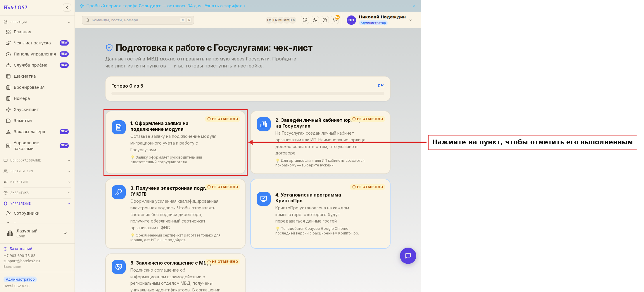Mark item 2 Заведён личный кабинет as done

[320, 142]
